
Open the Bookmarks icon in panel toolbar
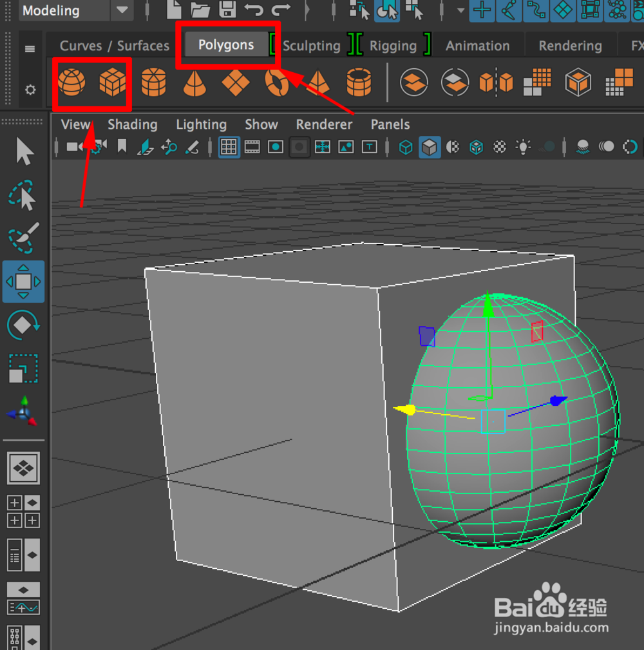tap(122, 146)
